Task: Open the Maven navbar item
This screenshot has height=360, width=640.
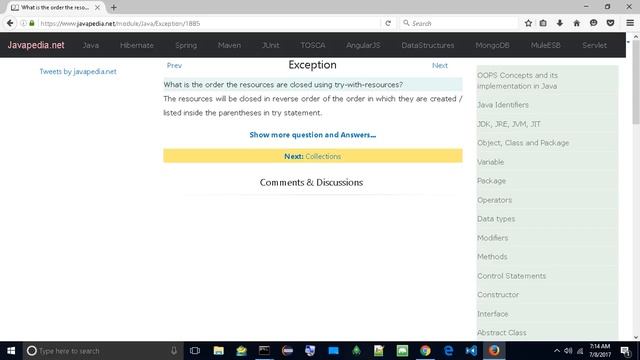Action: pyautogui.click(x=229, y=45)
